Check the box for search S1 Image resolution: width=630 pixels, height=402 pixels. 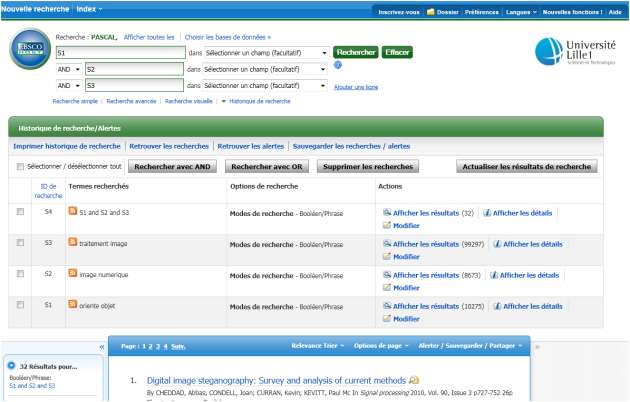(x=20, y=305)
